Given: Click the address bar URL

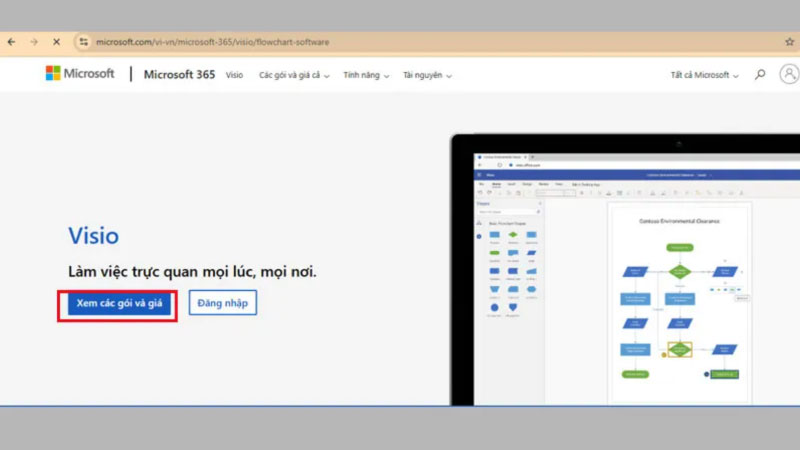Looking at the screenshot, I should point(213,42).
